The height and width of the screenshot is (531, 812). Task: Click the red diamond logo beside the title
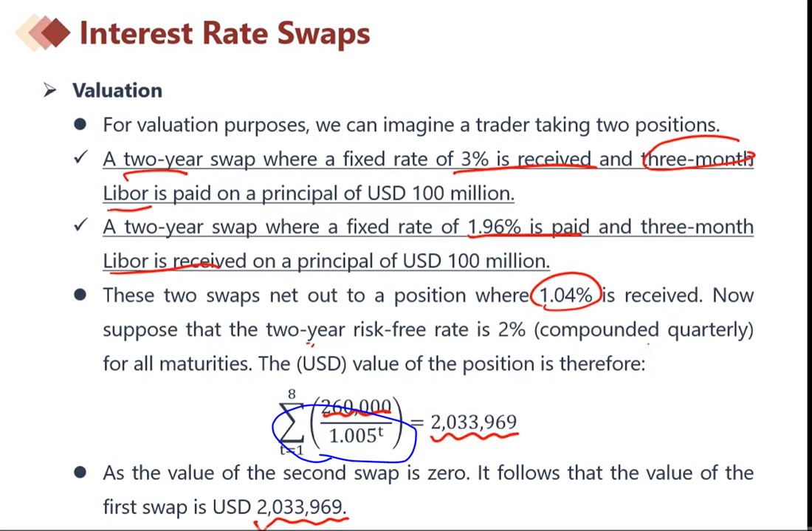click(44, 32)
